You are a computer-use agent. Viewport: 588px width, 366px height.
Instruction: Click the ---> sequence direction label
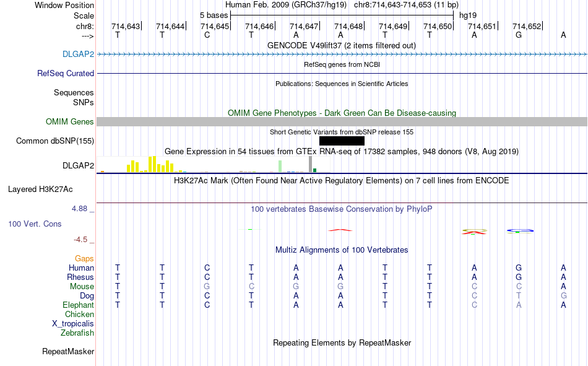coord(87,36)
